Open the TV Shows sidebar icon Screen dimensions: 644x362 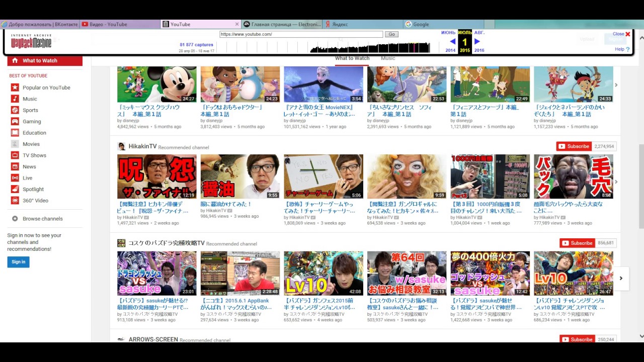coord(15,155)
